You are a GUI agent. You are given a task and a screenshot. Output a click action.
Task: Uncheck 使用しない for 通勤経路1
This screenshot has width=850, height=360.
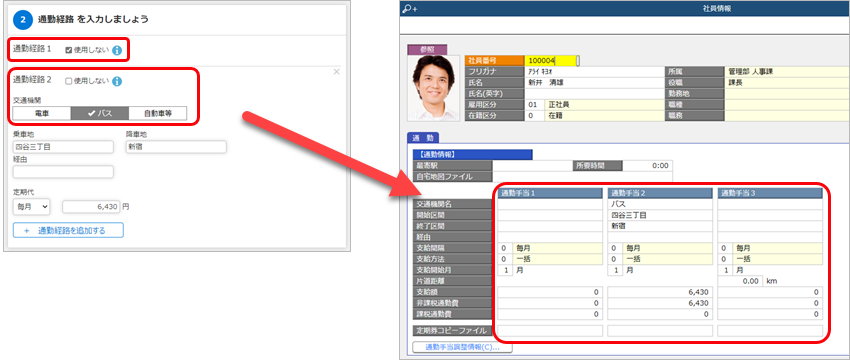pos(68,50)
